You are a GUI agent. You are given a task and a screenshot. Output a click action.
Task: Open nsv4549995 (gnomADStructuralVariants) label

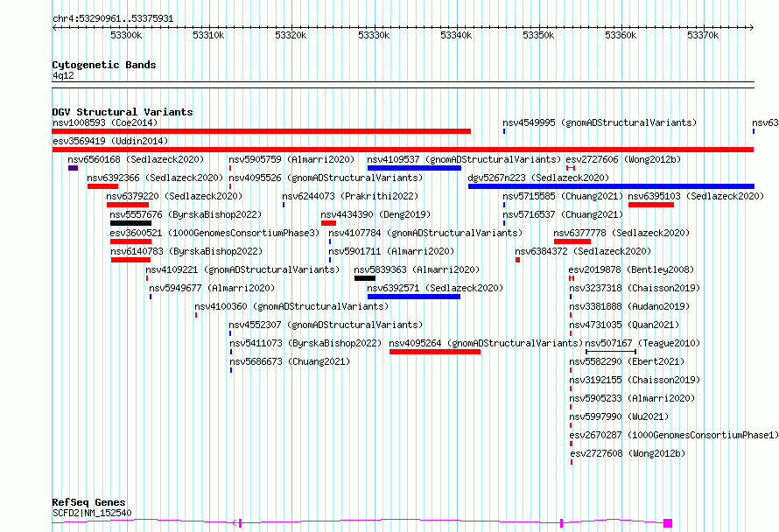[600, 122]
